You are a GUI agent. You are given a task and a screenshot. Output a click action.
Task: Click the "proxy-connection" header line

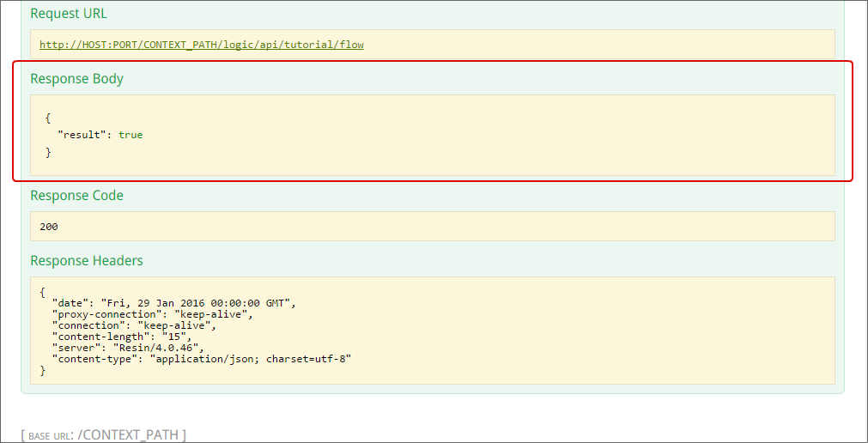coord(153,314)
